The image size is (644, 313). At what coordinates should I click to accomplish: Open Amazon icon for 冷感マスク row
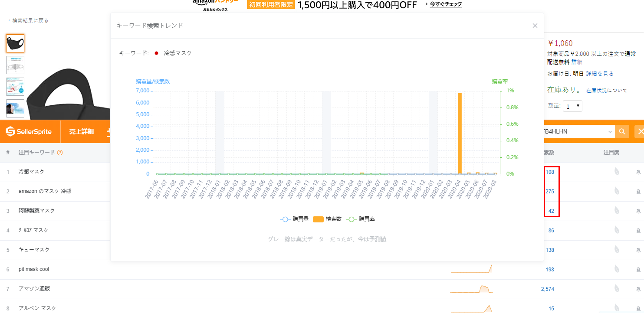click(x=638, y=172)
